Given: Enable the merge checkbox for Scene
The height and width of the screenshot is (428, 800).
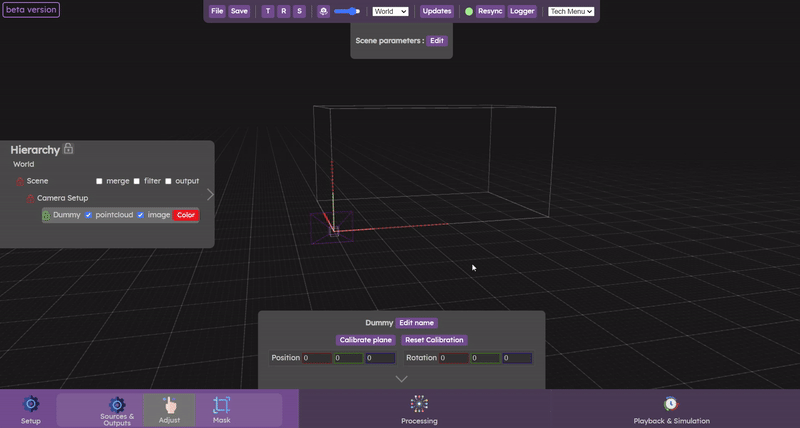Looking at the screenshot, I should coord(100,181).
